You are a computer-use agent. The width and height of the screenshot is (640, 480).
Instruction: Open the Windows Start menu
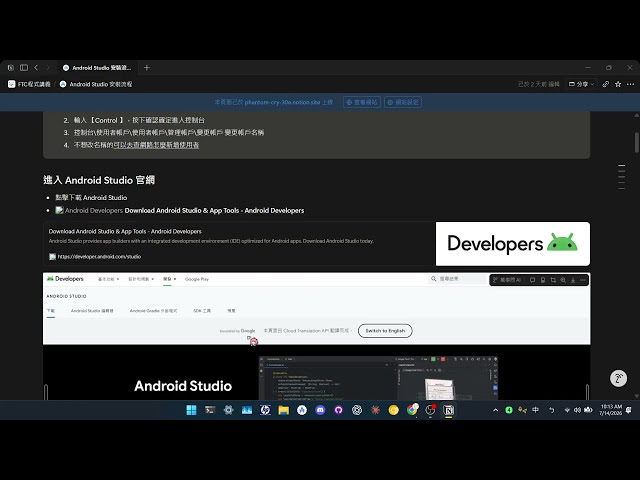click(x=191, y=410)
